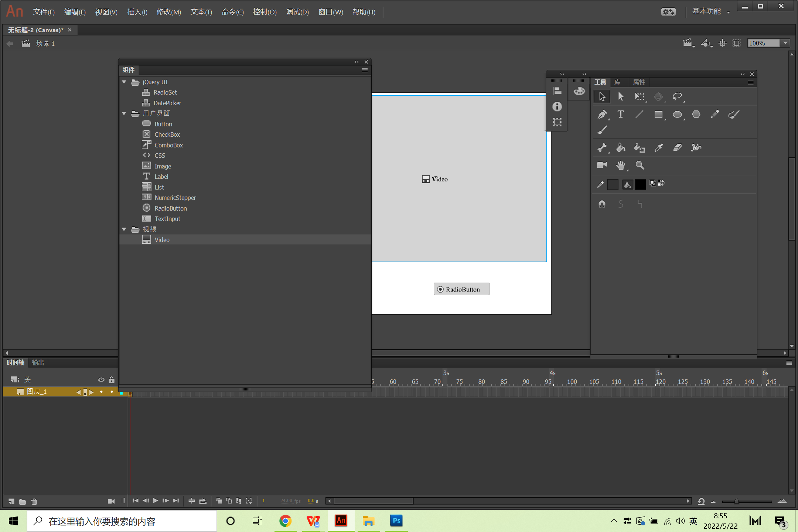This screenshot has width=798, height=532.
Task: Choose the Rectangle tool
Action: click(658, 115)
